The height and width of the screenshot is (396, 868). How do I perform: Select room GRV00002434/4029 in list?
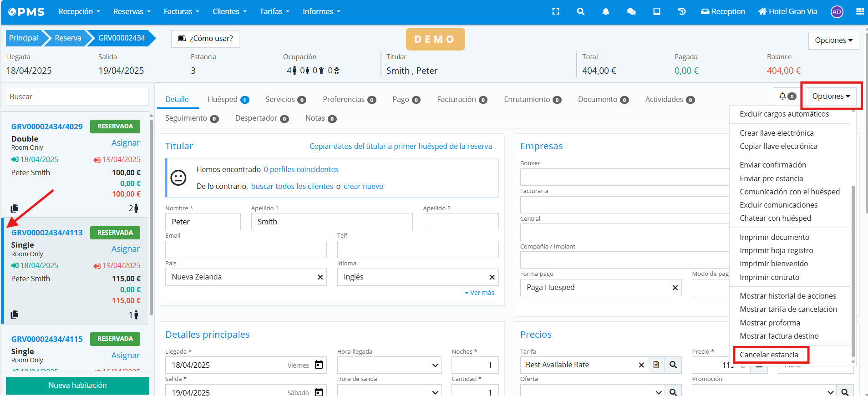coord(47,127)
